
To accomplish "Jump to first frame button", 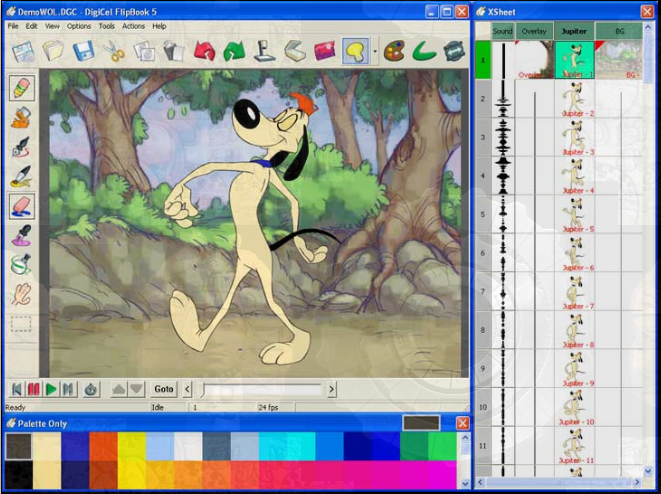I will tap(17, 389).
